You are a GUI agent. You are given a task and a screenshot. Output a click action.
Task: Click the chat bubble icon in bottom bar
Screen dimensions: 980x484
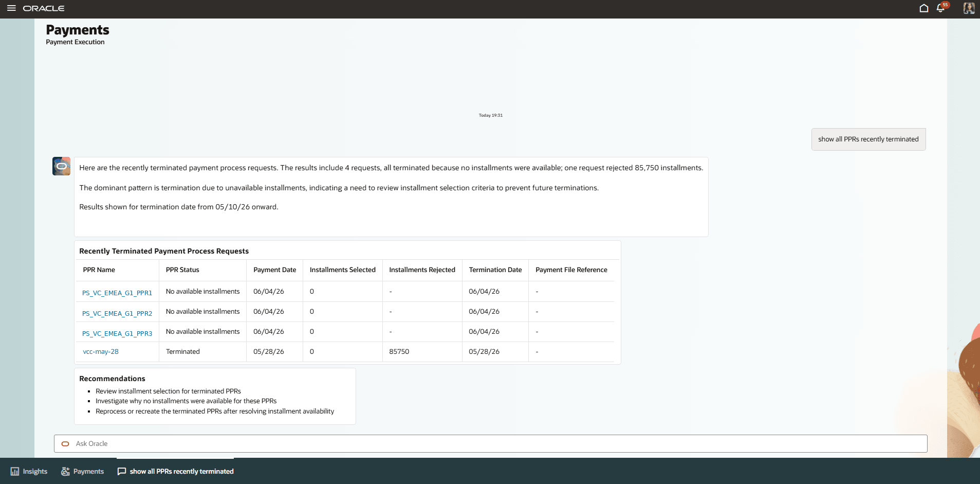point(122,472)
